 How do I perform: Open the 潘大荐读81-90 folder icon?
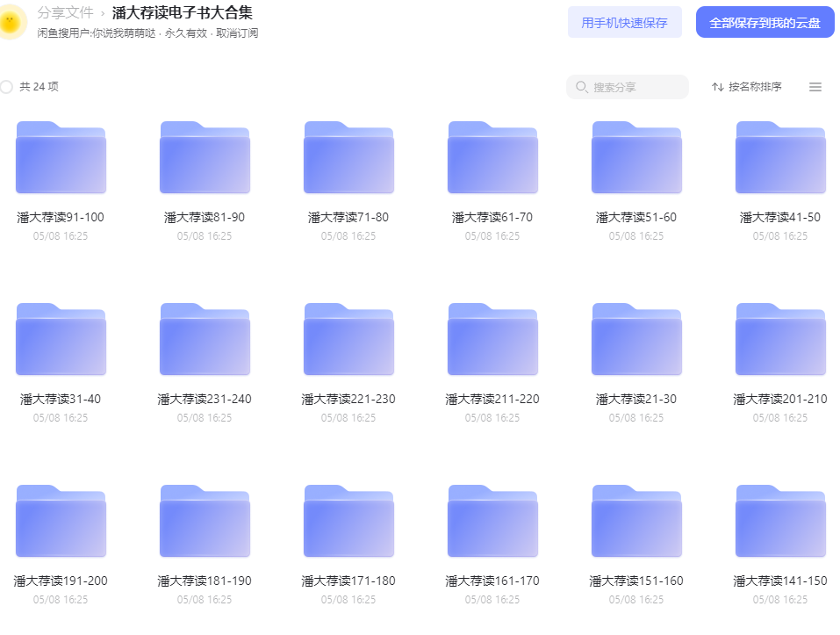[x=205, y=157]
